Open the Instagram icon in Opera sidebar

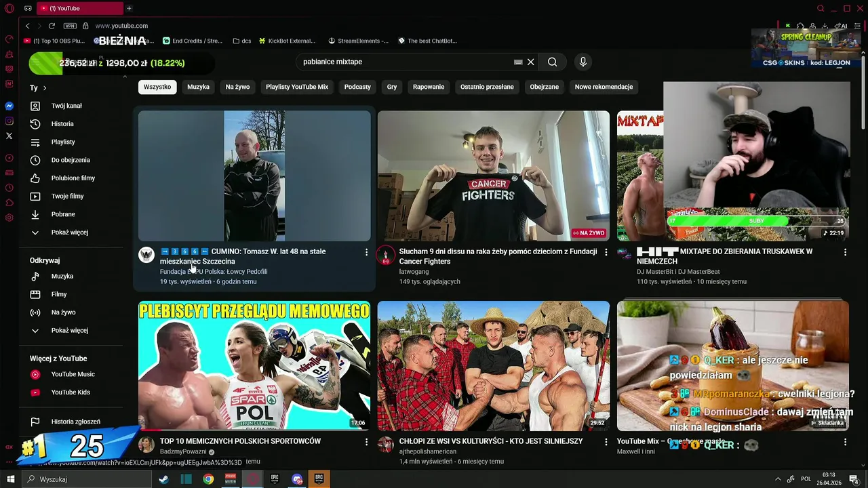pyautogui.click(x=9, y=121)
